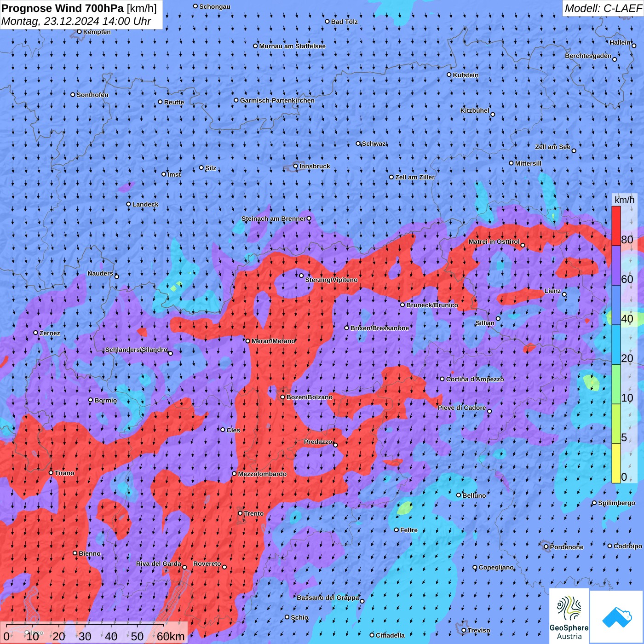Viewport: 644px width, 644px height.
Task: Click the '60km' scale bar label
Action: (x=171, y=637)
